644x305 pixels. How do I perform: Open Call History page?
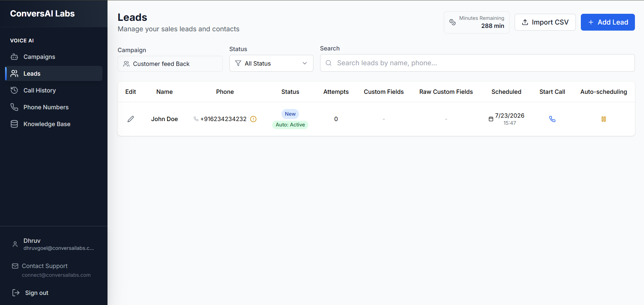click(x=54, y=90)
